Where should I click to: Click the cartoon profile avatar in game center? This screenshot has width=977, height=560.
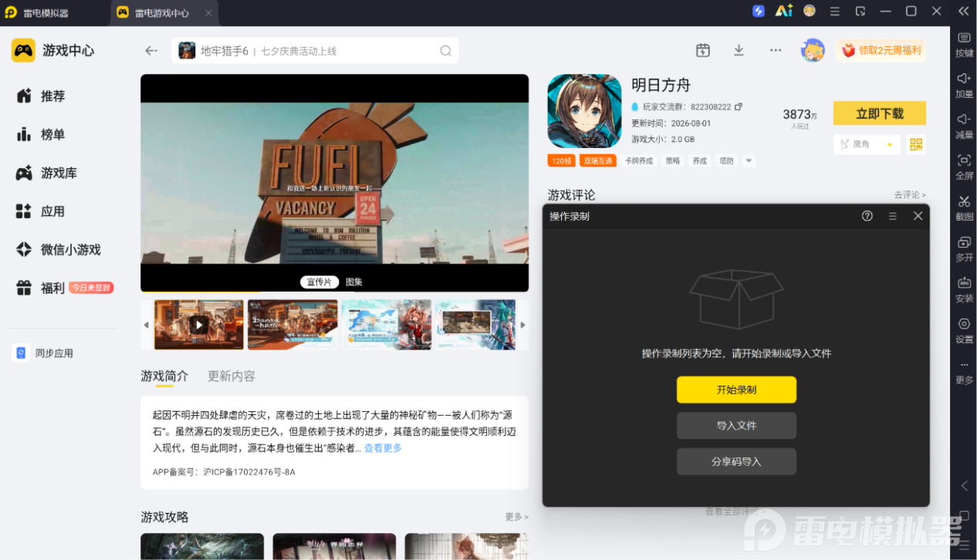coord(813,50)
